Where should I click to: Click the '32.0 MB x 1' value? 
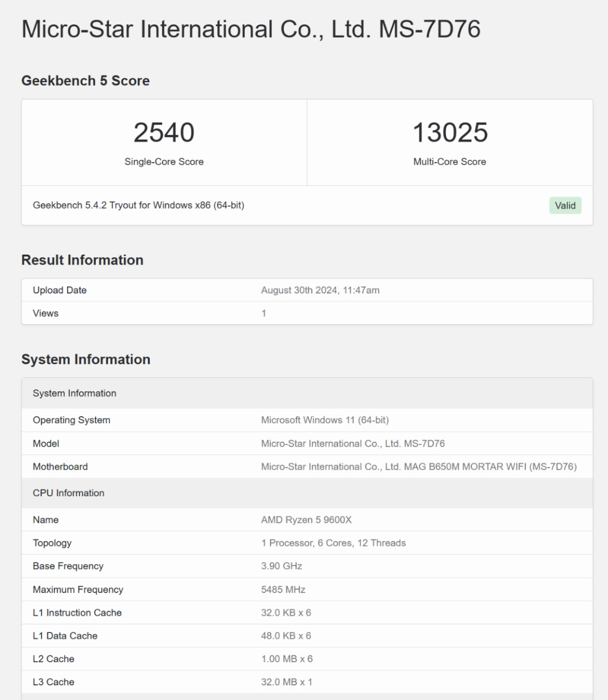click(x=287, y=682)
